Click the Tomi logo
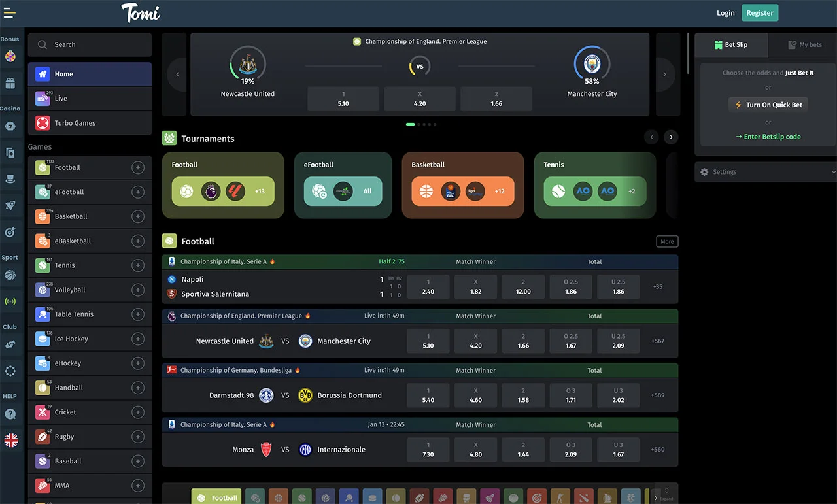The image size is (837, 504). click(x=141, y=12)
